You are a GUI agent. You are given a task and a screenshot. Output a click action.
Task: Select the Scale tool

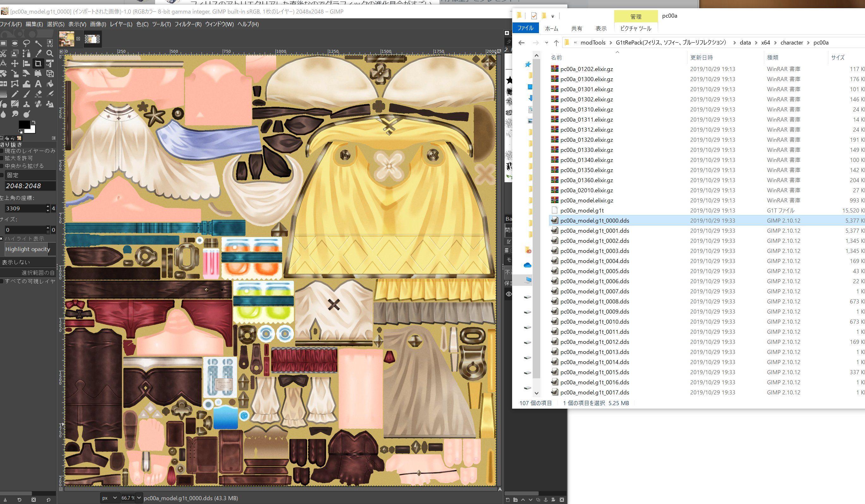tap(15, 74)
